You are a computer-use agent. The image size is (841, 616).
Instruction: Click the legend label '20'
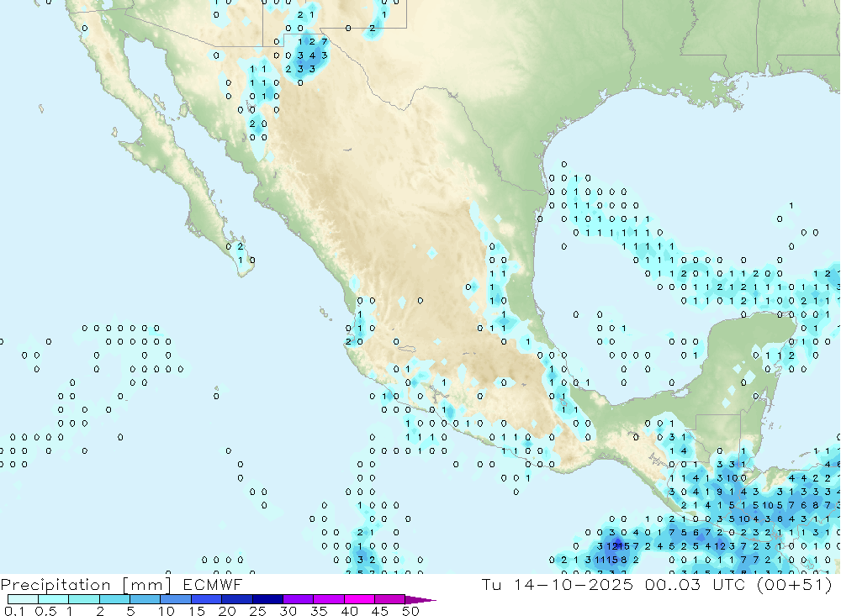[227, 611]
